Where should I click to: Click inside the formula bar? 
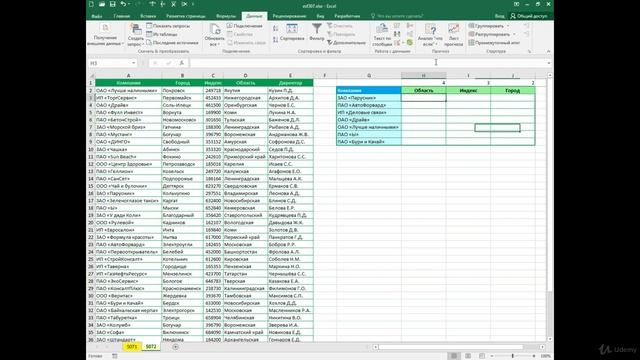coord(367,63)
